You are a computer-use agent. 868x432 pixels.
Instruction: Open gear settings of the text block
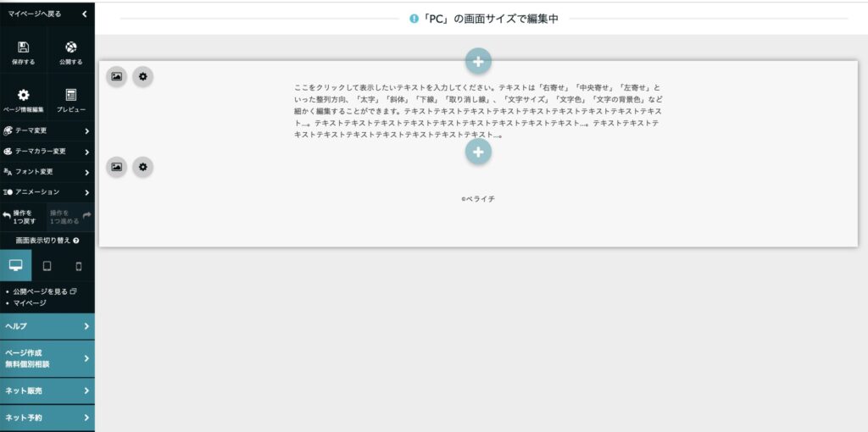pyautogui.click(x=142, y=77)
